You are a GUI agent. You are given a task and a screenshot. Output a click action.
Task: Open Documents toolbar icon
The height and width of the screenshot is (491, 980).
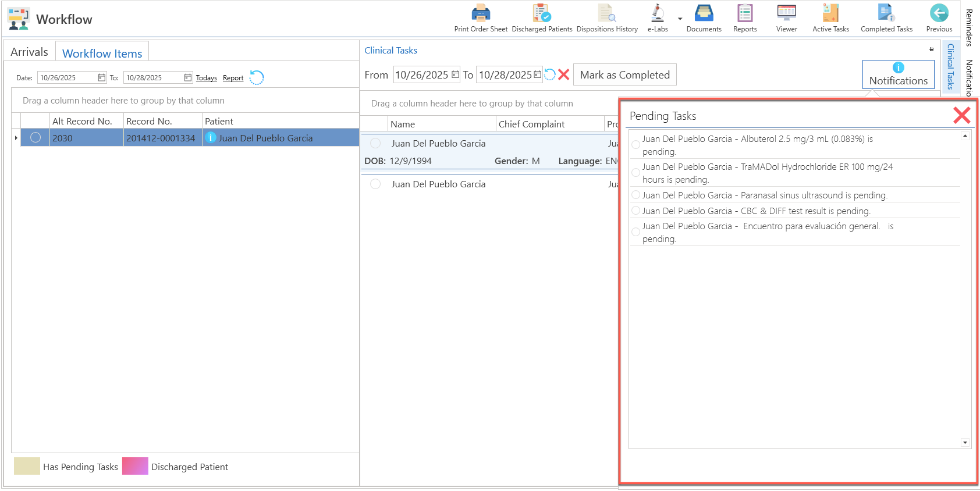704,19
